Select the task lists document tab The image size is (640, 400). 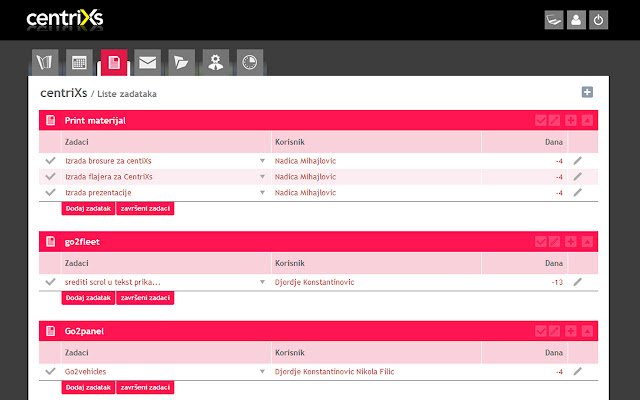point(114,62)
